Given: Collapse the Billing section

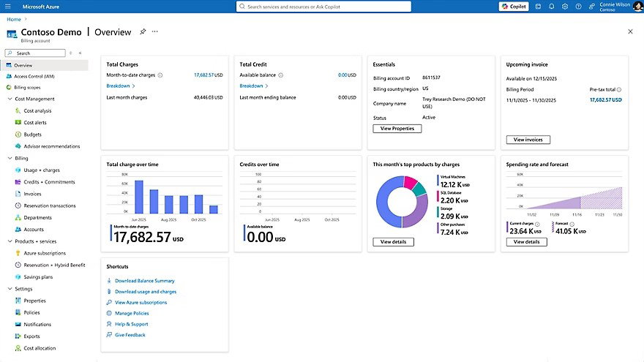Looking at the screenshot, I should point(10,158).
